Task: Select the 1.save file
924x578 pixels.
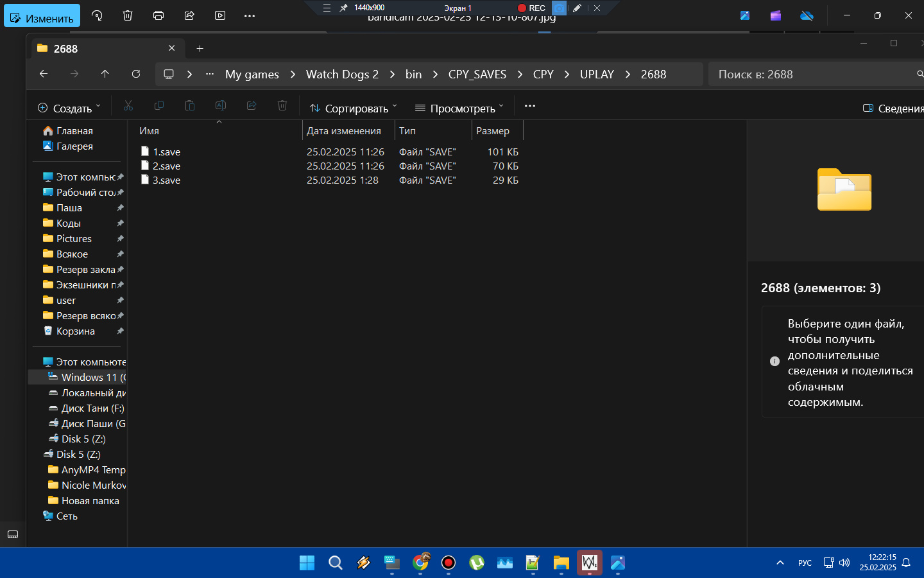Action: [x=166, y=152]
